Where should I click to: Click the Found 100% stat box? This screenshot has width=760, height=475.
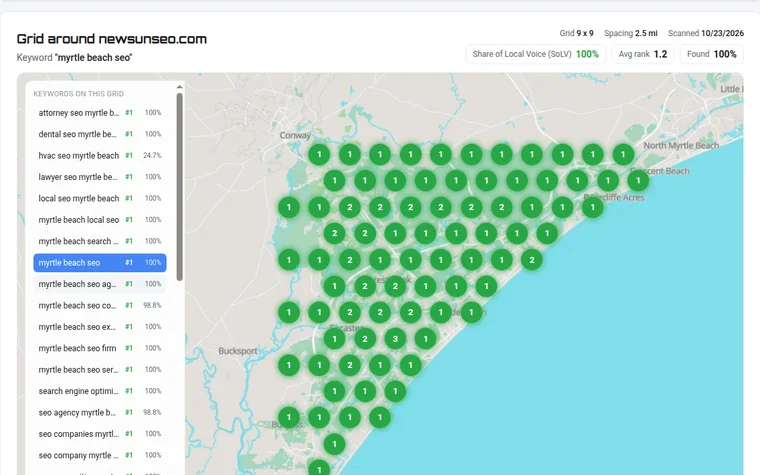pyautogui.click(x=712, y=54)
